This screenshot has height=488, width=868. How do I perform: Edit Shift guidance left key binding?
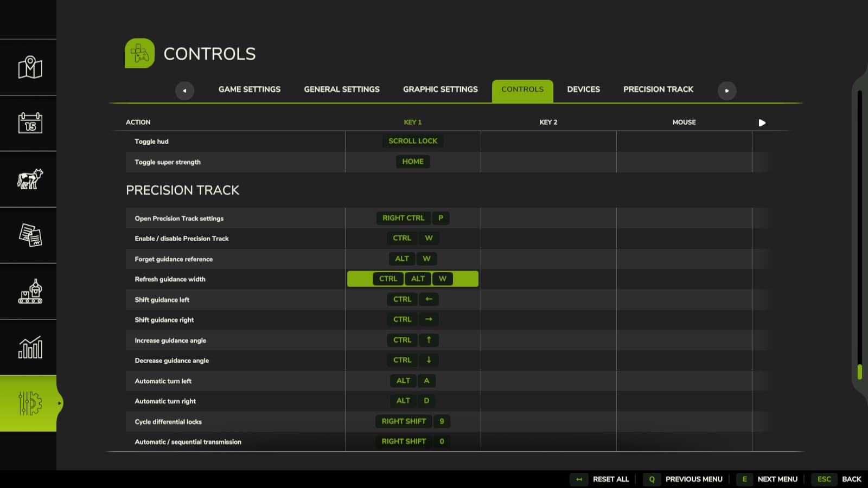point(413,299)
